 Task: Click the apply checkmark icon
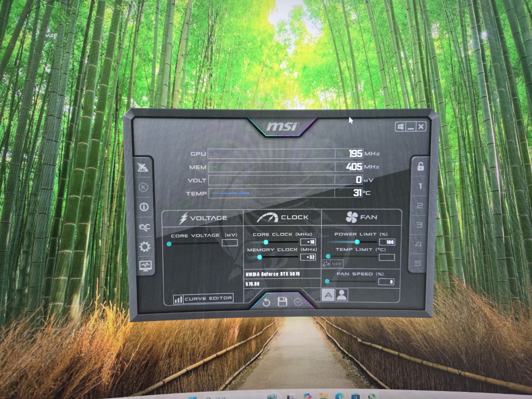pos(298,302)
